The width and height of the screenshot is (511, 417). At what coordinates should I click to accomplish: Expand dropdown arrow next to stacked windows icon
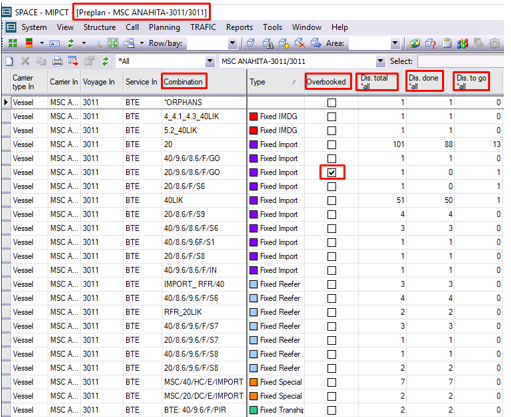142,43
